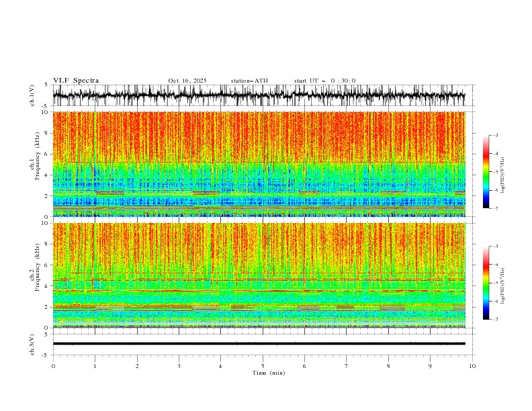Click the '-7' tick on ch.1 colorbar
The width and height of the screenshot is (532, 411).
496,208
